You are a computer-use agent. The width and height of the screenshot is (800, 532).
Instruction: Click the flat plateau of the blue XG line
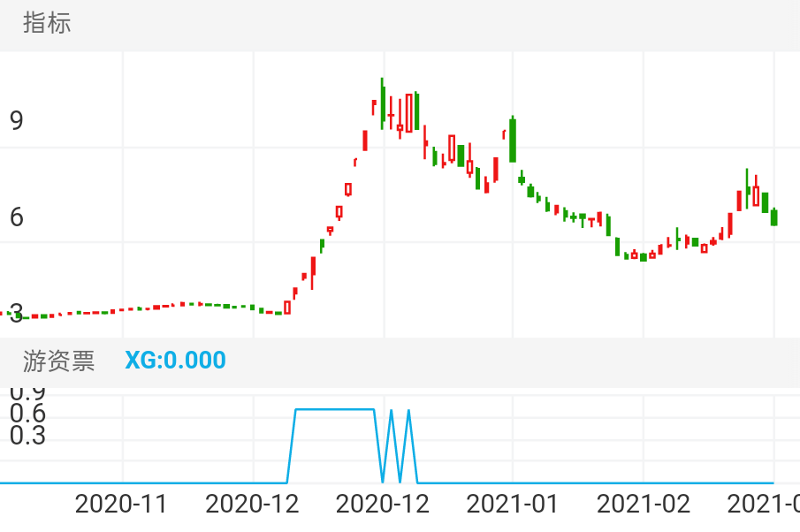click(x=334, y=409)
